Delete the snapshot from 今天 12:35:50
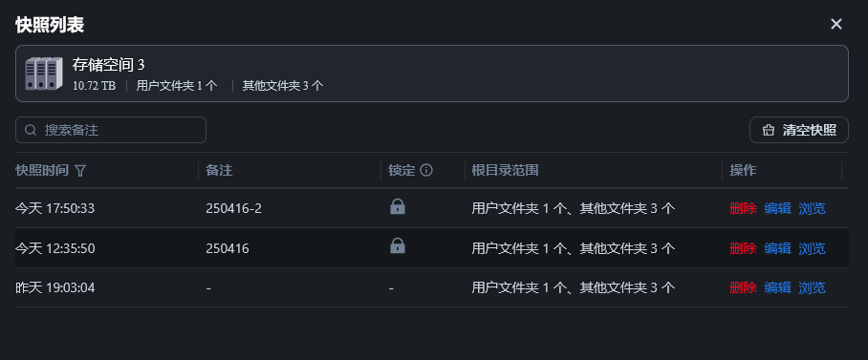The height and width of the screenshot is (360, 868). pyautogui.click(x=743, y=248)
